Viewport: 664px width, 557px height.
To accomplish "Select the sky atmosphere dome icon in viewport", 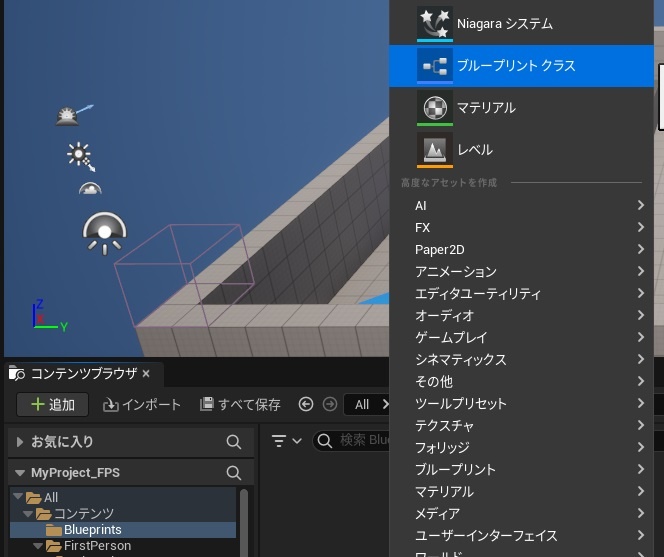I will click(90, 188).
